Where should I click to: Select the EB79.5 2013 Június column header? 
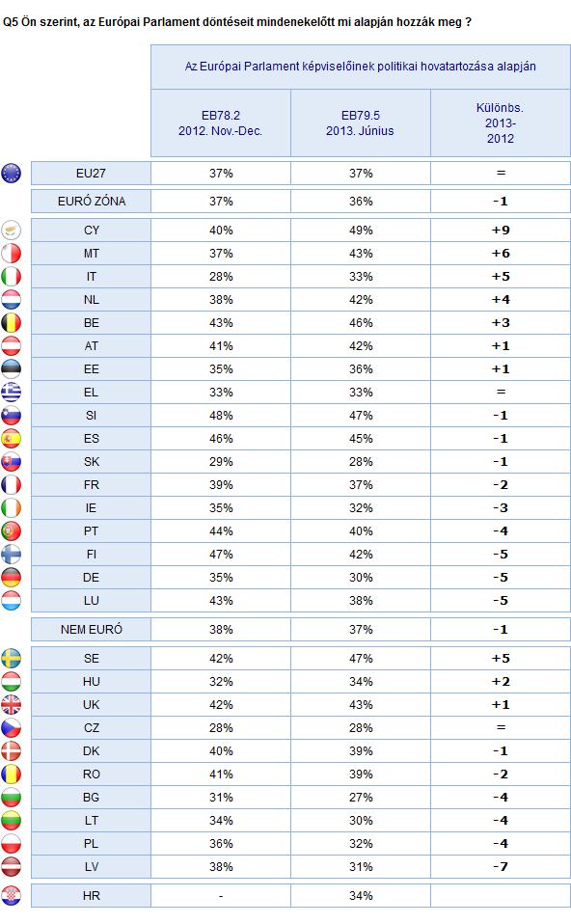click(361, 123)
